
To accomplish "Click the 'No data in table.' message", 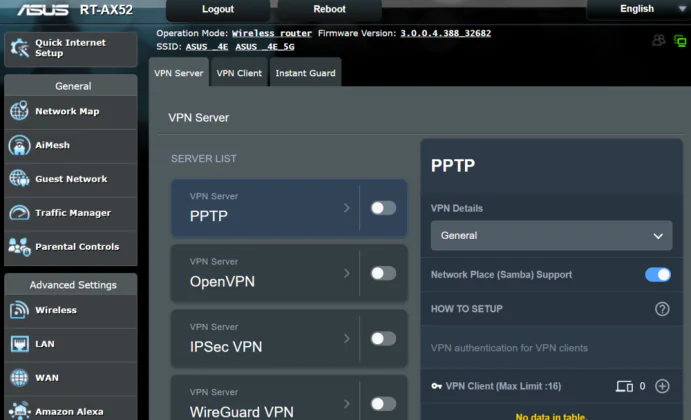I will [x=550, y=416].
